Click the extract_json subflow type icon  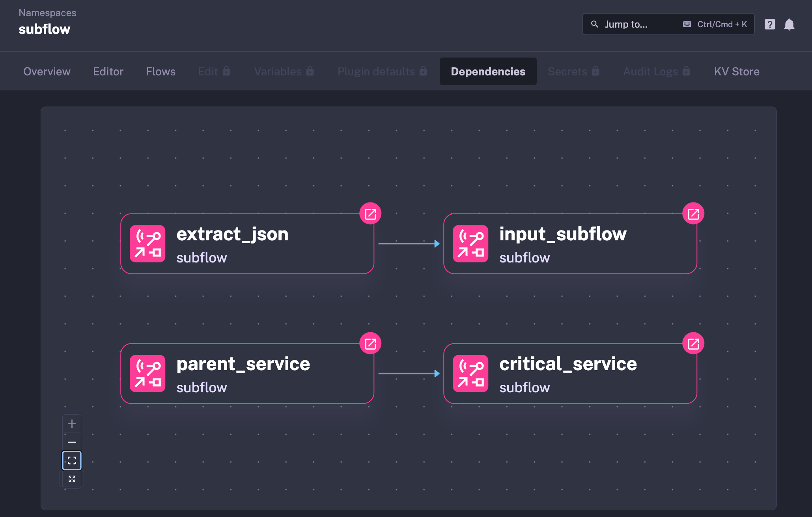click(x=147, y=244)
